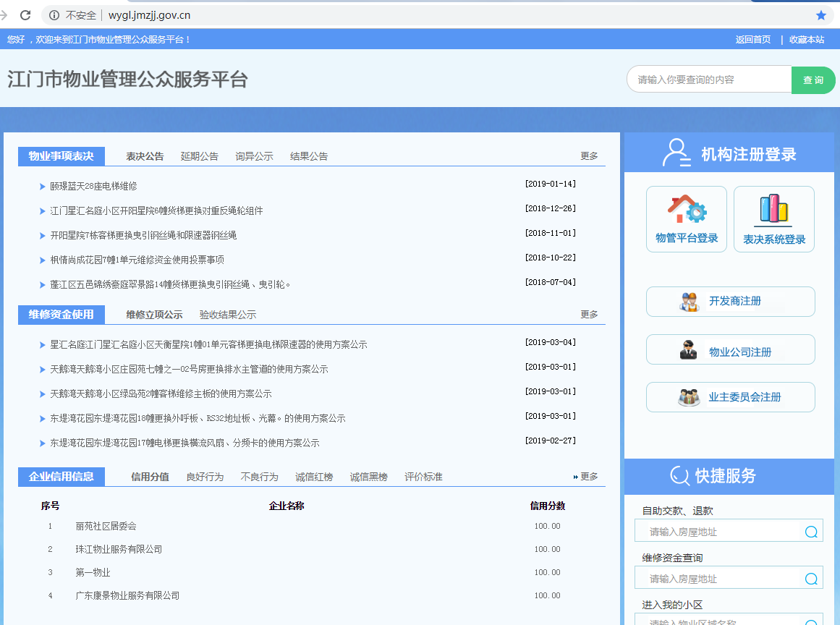
Task: Select the 诚信黑榜 tab
Action: pyautogui.click(x=368, y=477)
